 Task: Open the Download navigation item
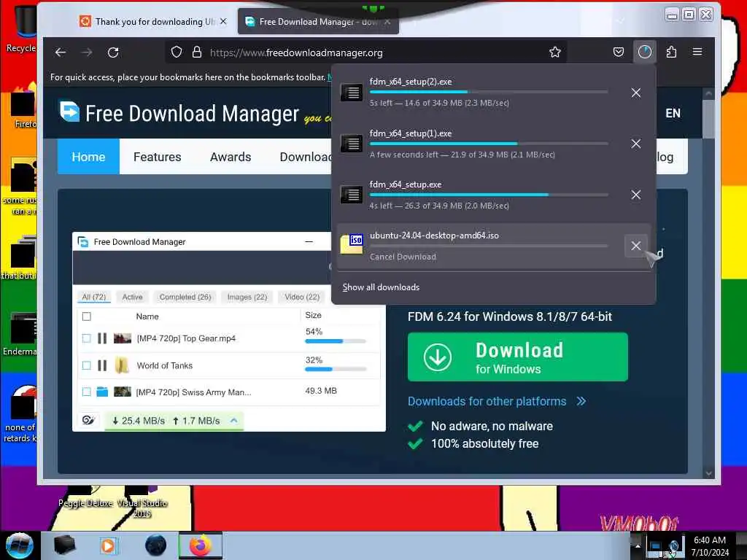coord(306,157)
